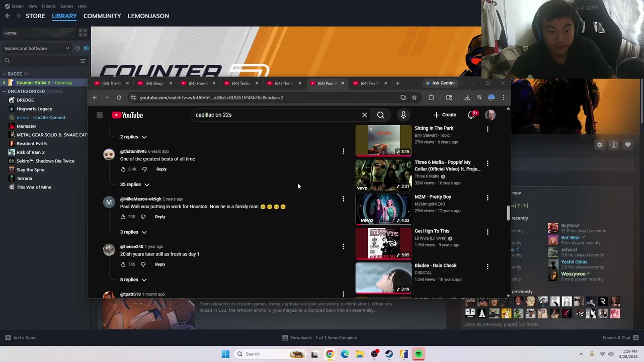This screenshot has width=644, height=362.
Task: Open Steam game info icon
Action: [614, 145]
